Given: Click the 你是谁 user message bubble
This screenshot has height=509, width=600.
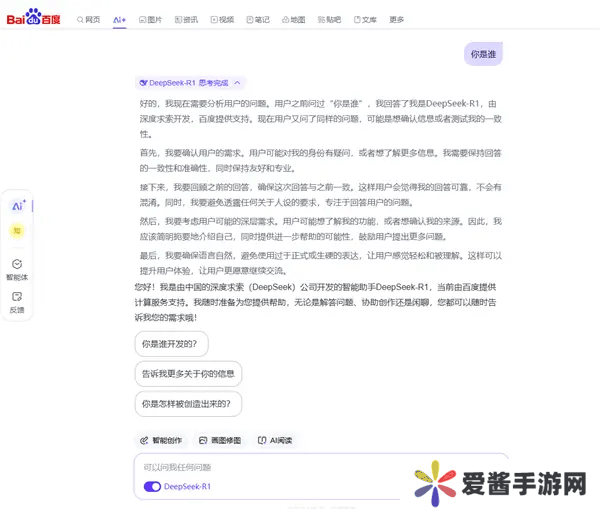Looking at the screenshot, I should (x=483, y=54).
